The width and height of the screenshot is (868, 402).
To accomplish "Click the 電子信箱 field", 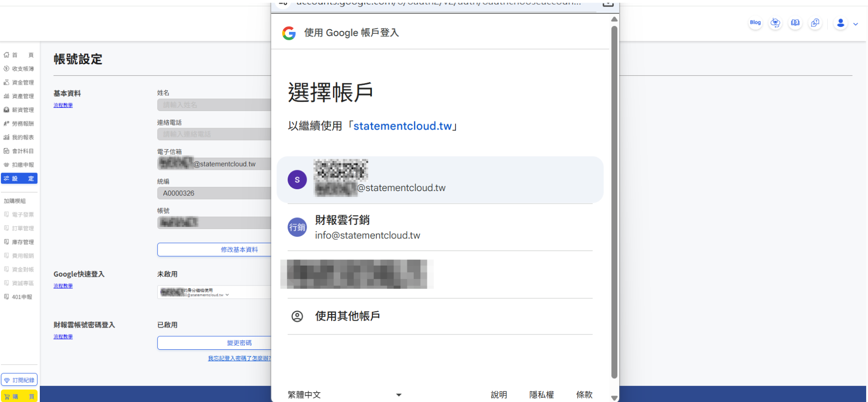I will pyautogui.click(x=214, y=164).
